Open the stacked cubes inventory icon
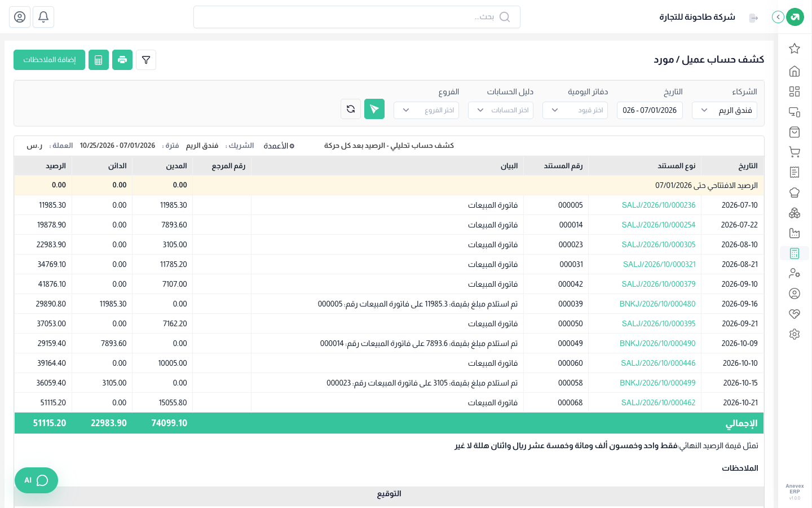Screen dimensions: 812x508 tap(795, 213)
